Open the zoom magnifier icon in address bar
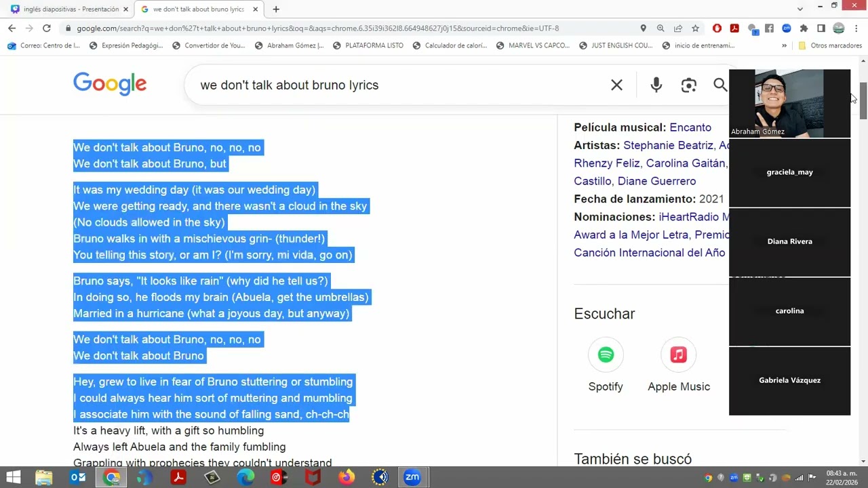Image resolution: width=868 pixels, height=488 pixels. click(x=660, y=28)
